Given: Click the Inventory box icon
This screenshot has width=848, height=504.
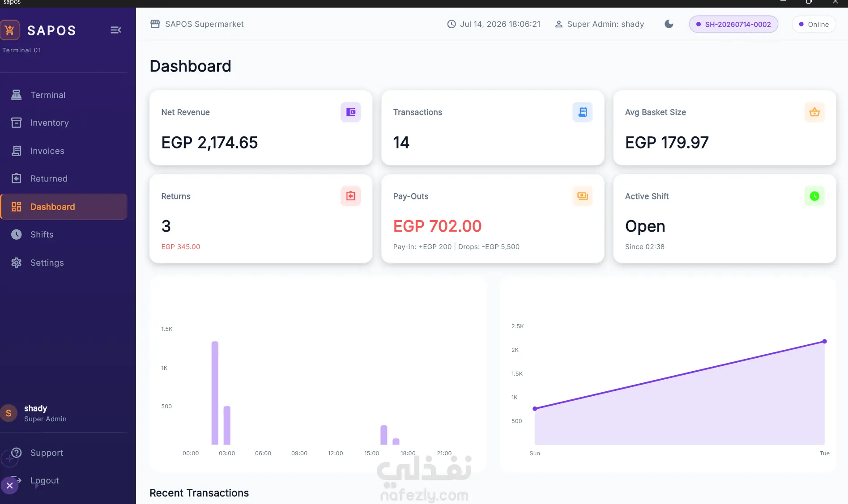Looking at the screenshot, I should [x=17, y=123].
